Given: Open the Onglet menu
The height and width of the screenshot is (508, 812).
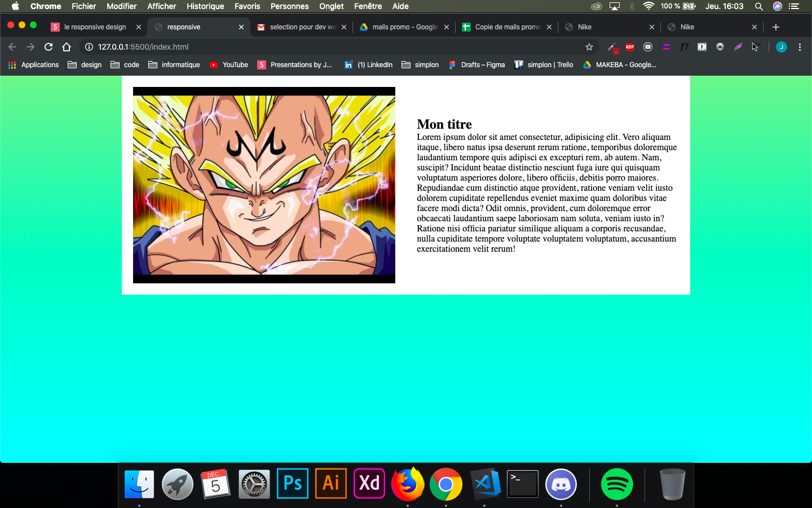Looking at the screenshot, I should pyautogui.click(x=332, y=6).
